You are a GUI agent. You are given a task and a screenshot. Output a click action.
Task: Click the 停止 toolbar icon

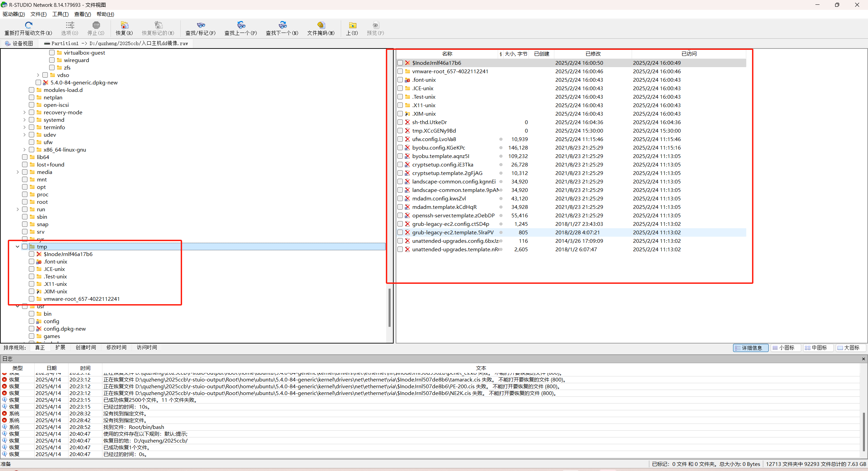(x=96, y=26)
